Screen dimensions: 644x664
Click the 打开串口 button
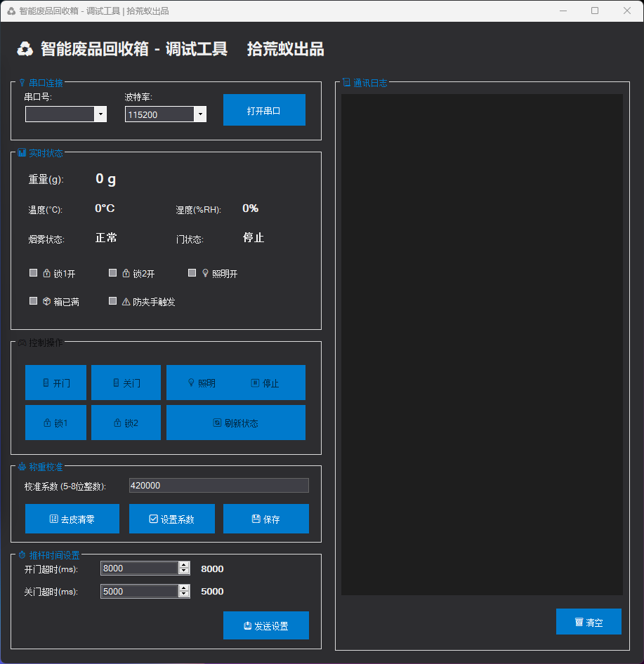click(264, 109)
